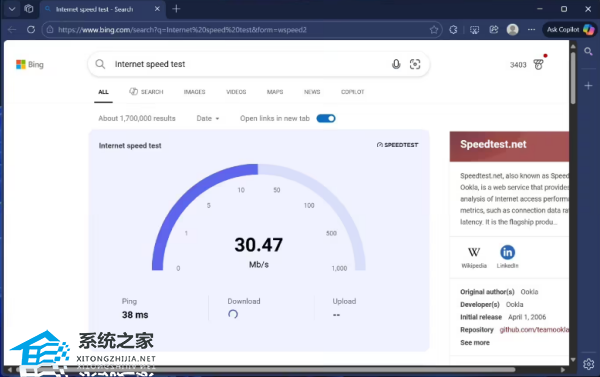Click See more in Speedtest panel
Viewport: 600px width, 377px height.
click(x=475, y=343)
